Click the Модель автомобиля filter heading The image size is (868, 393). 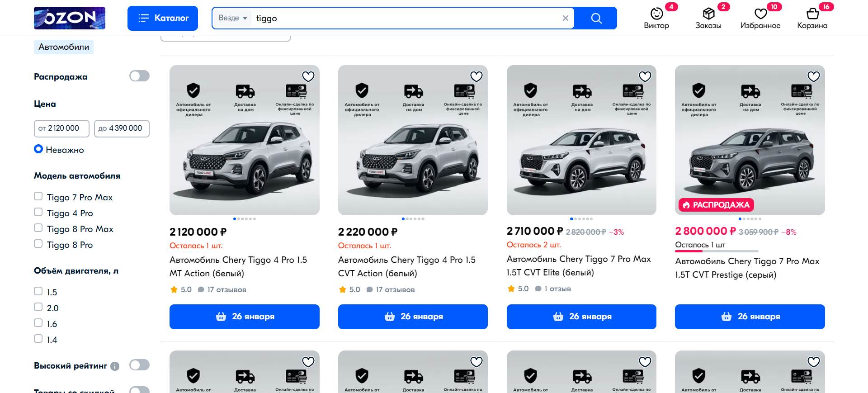pos(77,176)
